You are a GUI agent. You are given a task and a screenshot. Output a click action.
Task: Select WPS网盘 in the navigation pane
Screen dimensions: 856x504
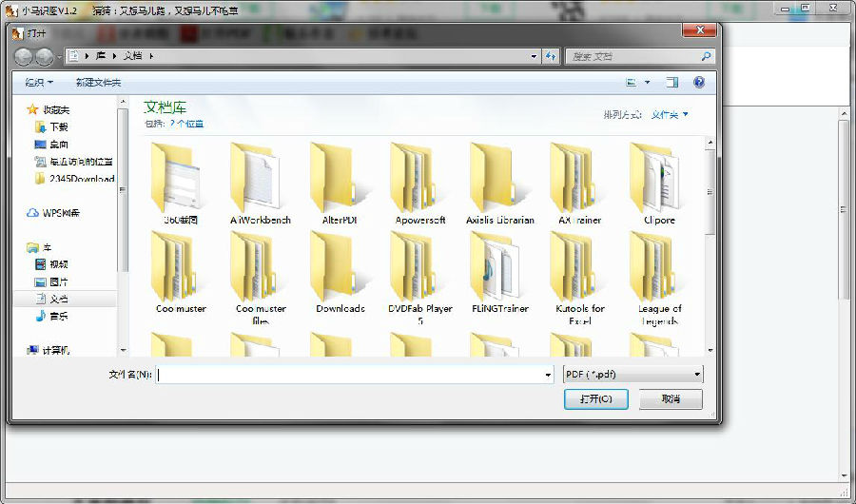(60, 213)
